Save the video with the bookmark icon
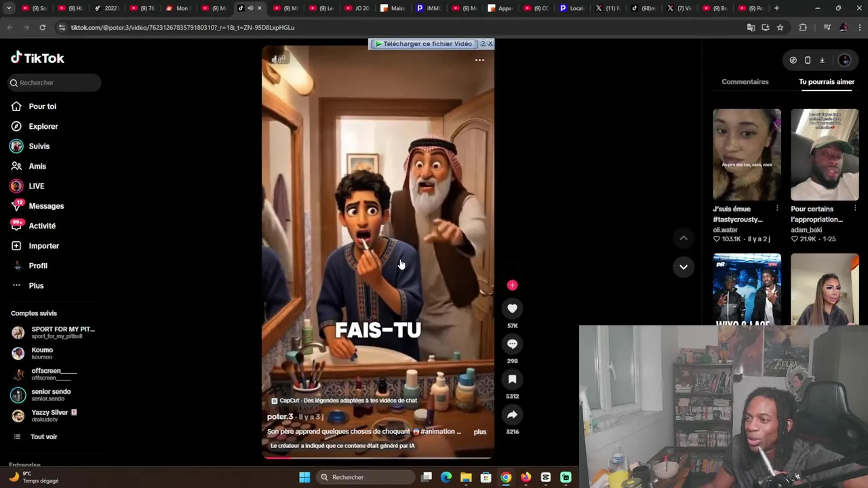Viewport: 868px width, 488px height. (x=512, y=379)
